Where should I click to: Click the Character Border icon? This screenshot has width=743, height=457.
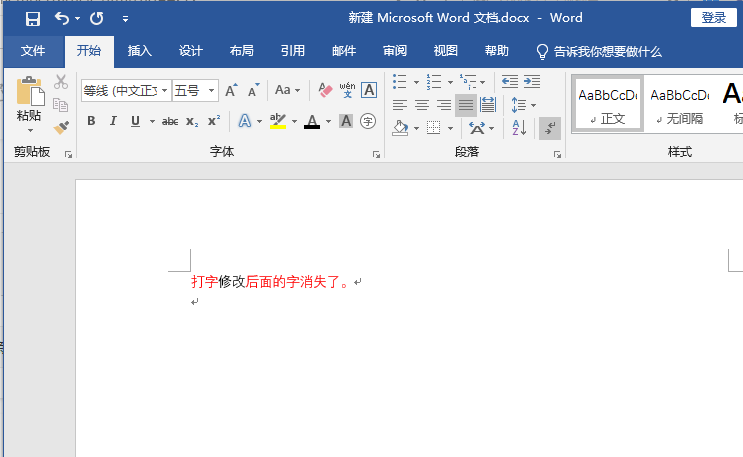pyautogui.click(x=369, y=90)
